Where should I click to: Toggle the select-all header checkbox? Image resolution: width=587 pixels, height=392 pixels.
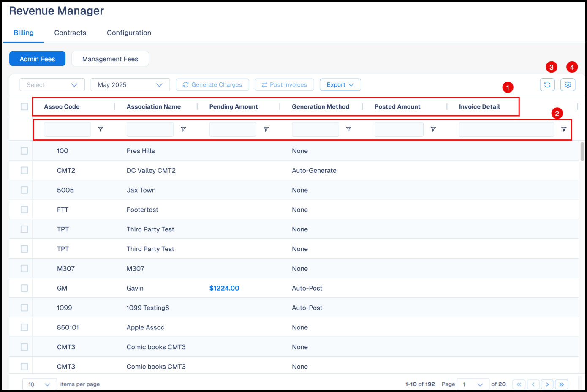click(24, 107)
